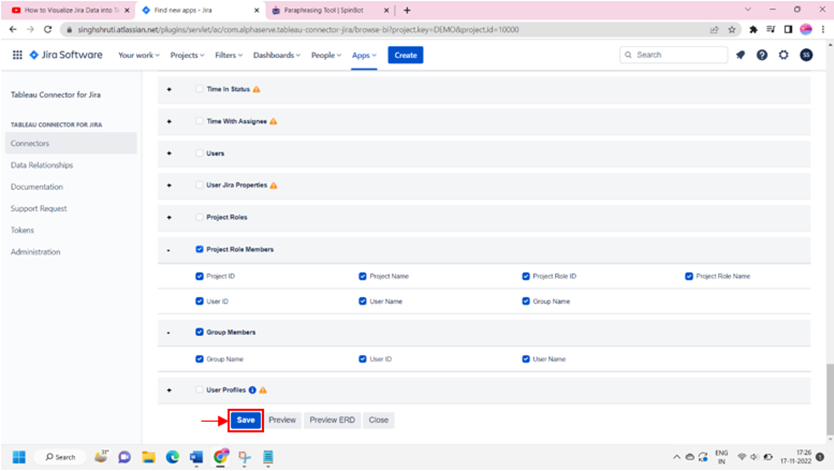Open Tokens in the sidebar

click(x=22, y=230)
